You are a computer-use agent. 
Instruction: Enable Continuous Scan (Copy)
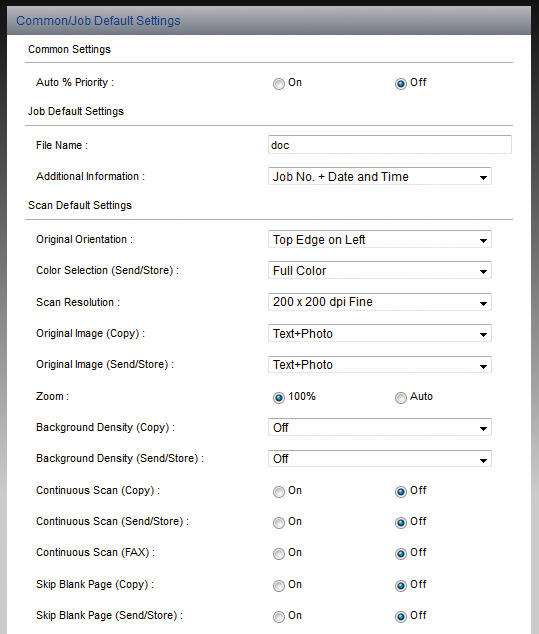click(x=279, y=492)
